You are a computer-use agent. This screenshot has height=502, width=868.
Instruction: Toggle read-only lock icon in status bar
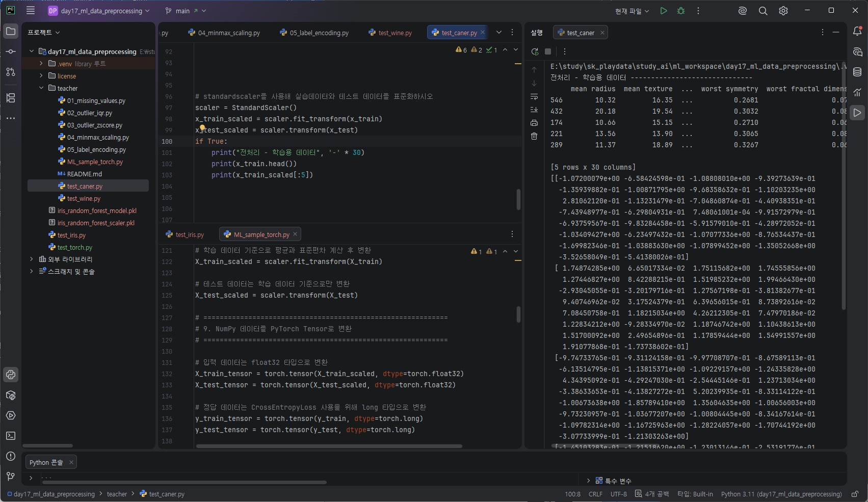click(x=855, y=494)
